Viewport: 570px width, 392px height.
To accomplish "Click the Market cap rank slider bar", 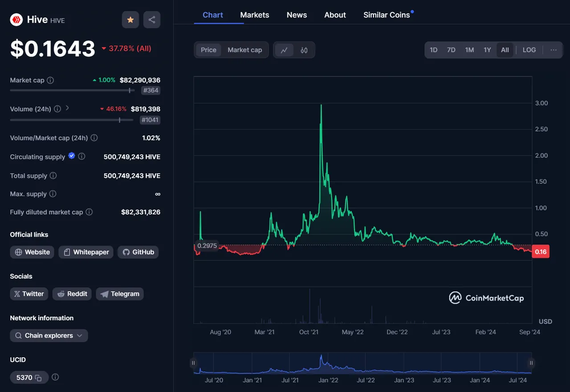I will coord(72,90).
